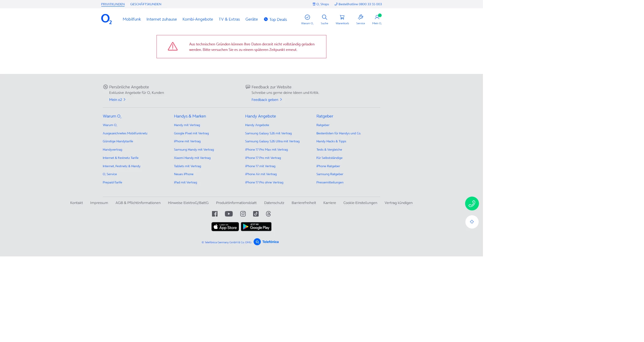Click the Warum O2 checkmark icon

307,17
